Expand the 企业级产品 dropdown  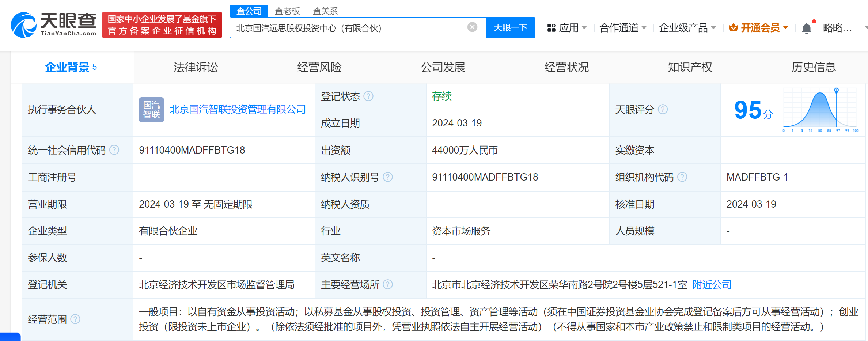[x=687, y=28]
